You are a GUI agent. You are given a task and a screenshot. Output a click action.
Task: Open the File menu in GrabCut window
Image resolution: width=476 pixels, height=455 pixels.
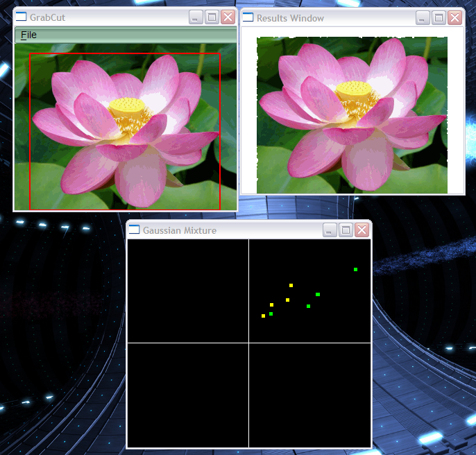click(28, 35)
